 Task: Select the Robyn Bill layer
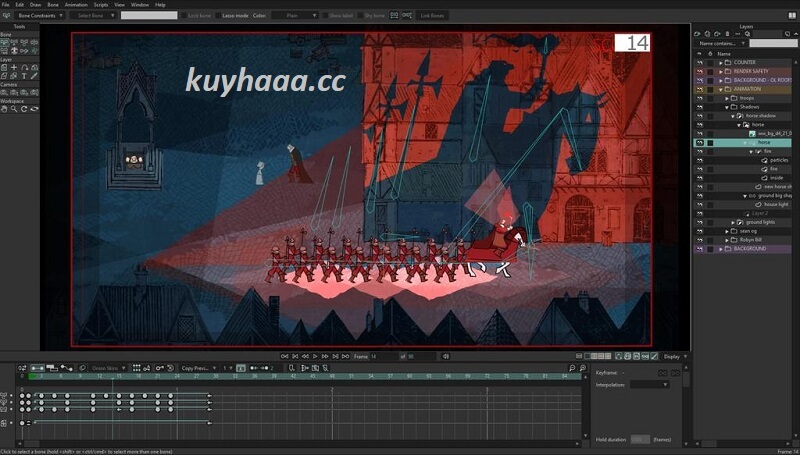(749, 240)
